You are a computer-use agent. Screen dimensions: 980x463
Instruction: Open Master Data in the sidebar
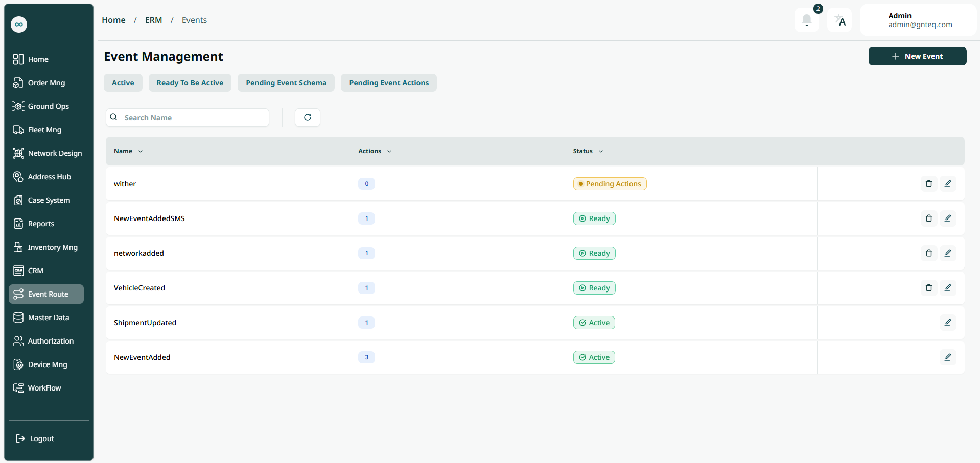coord(46,318)
